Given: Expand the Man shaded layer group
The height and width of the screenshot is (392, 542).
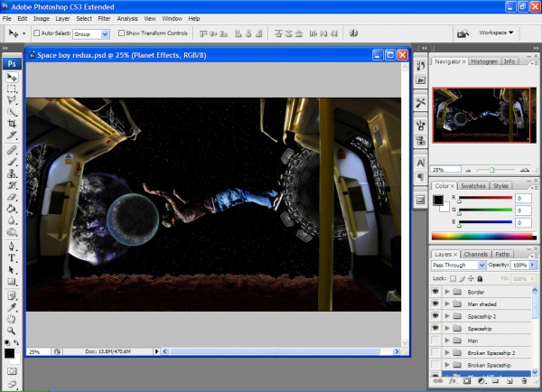Looking at the screenshot, I should [x=447, y=303].
